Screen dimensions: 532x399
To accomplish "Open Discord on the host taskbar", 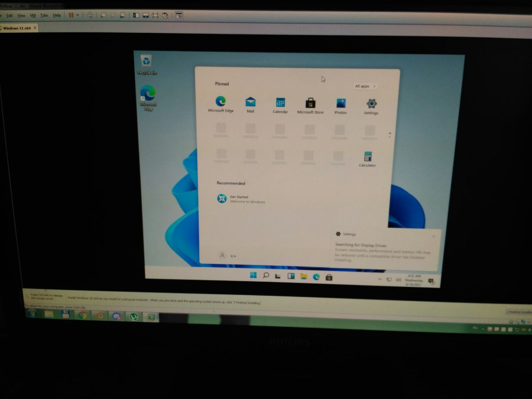I will coord(116,316).
